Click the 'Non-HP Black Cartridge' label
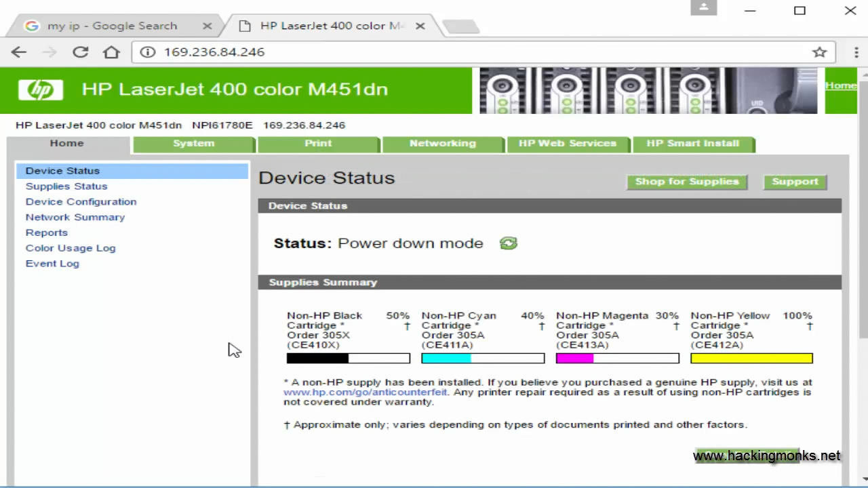This screenshot has width=868, height=488. click(x=324, y=321)
